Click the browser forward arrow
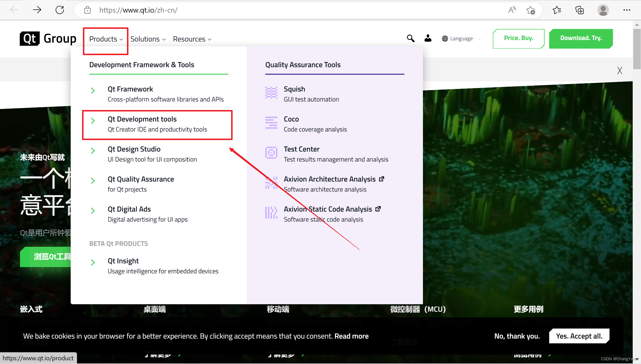 [x=37, y=10]
